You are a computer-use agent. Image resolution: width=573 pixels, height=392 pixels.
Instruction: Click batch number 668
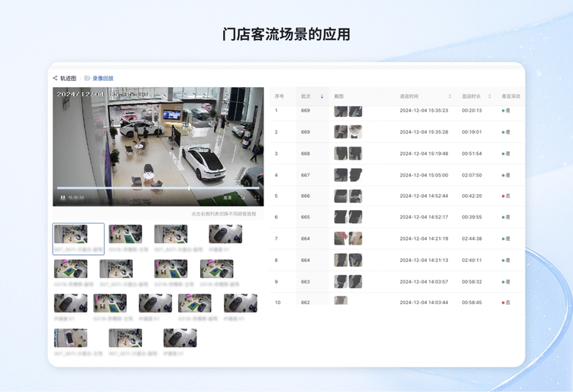pos(306,154)
